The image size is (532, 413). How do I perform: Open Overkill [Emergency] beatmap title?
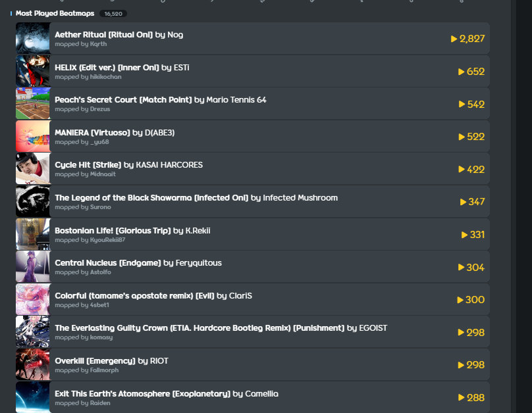(x=95, y=361)
